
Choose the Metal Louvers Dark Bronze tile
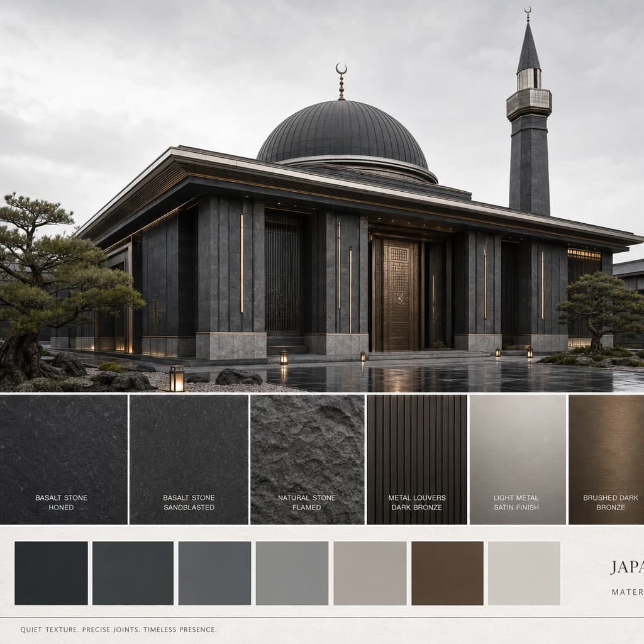[417, 460]
